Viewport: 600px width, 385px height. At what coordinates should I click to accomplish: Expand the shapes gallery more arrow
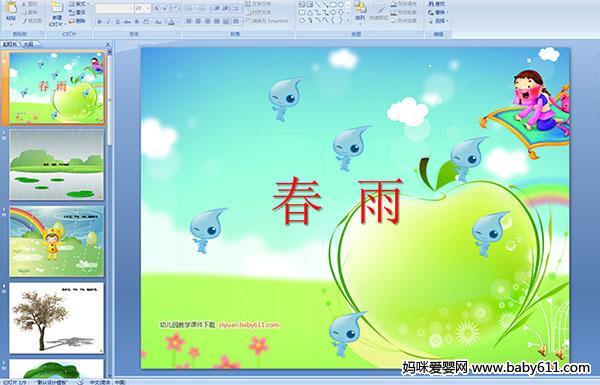348,21
